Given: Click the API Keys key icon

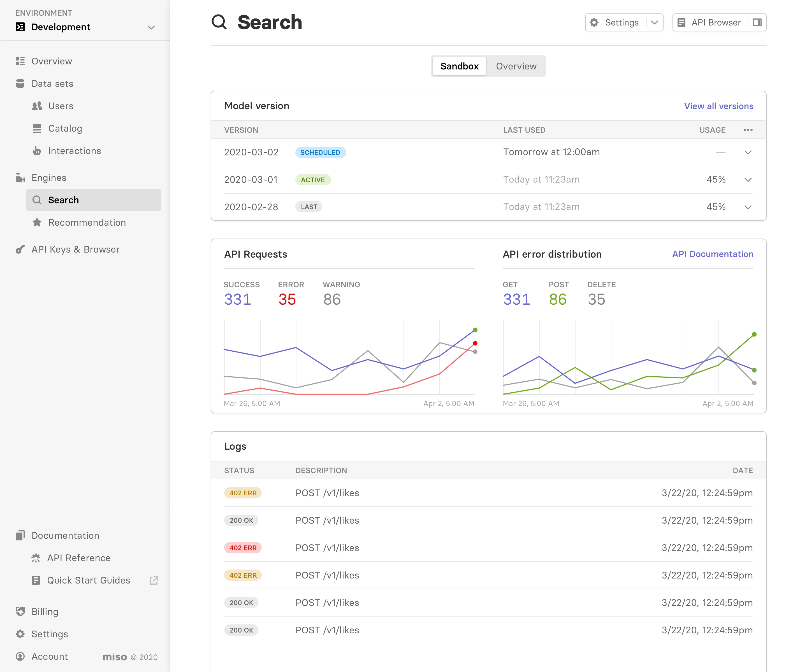Looking at the screenshot, I should click(x=20, y=249).
